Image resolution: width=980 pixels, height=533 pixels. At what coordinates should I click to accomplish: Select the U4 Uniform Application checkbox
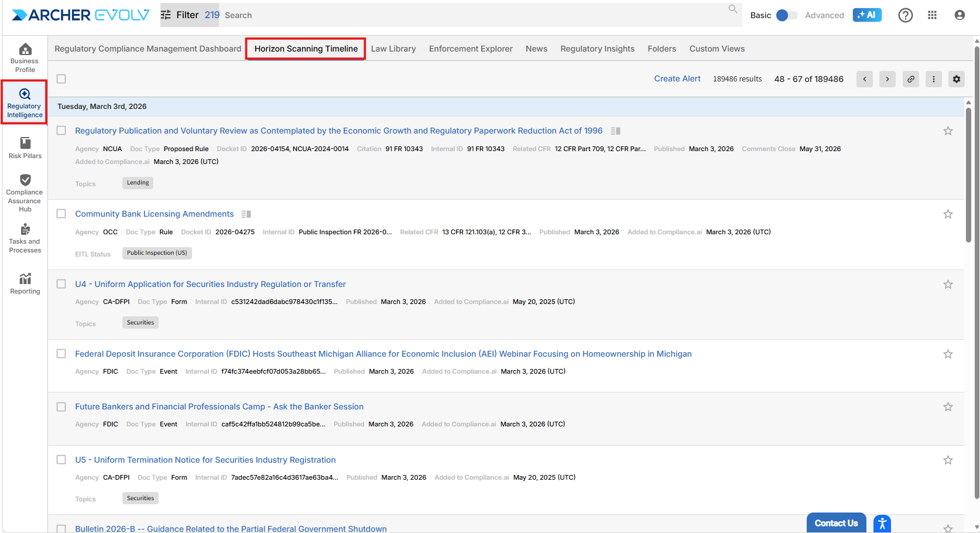point(61,284)
